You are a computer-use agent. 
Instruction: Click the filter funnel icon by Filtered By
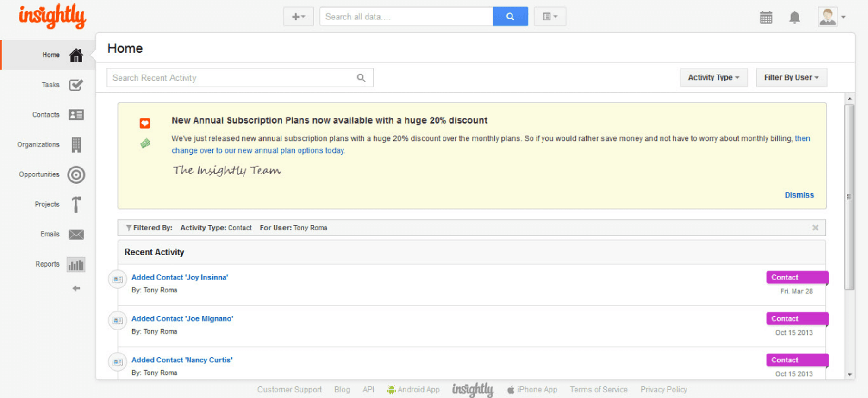coord(129,228)
